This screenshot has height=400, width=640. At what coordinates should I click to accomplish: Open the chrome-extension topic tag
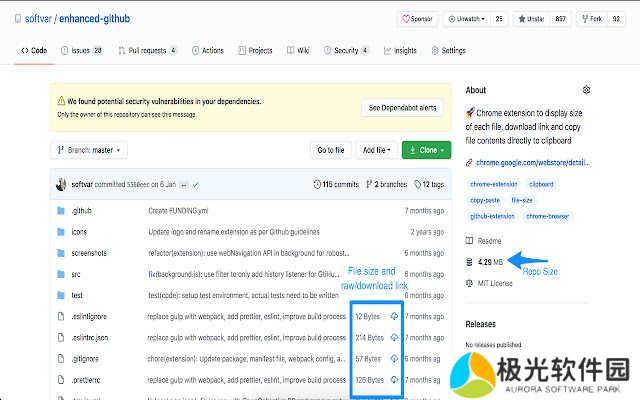point(492,184)
